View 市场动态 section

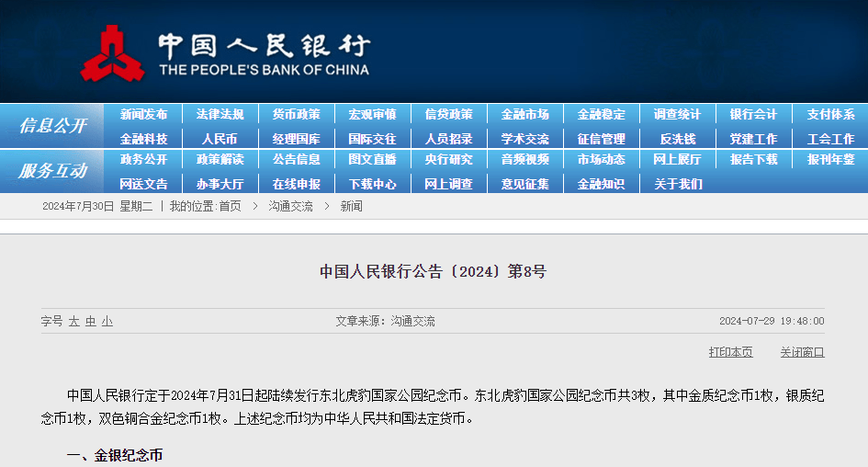click(602, 160)
